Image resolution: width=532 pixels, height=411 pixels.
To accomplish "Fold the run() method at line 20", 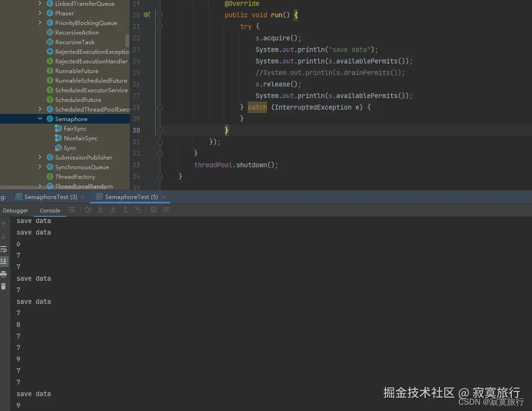I will coord(160,15).
